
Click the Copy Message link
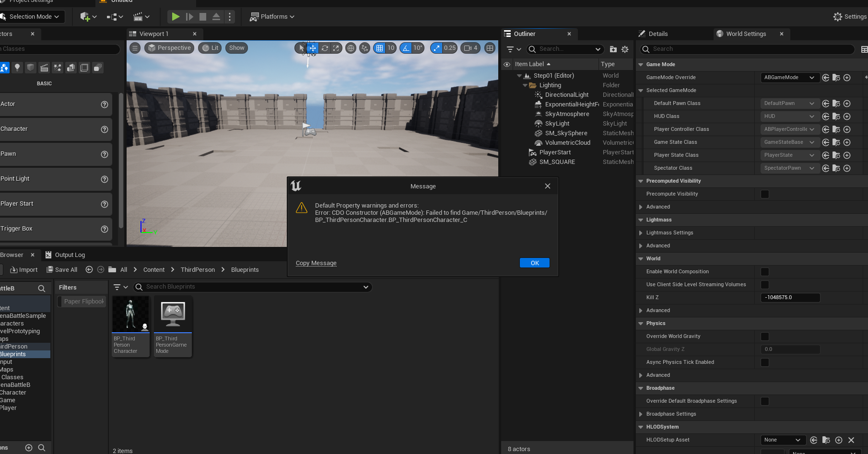[316, 263]
